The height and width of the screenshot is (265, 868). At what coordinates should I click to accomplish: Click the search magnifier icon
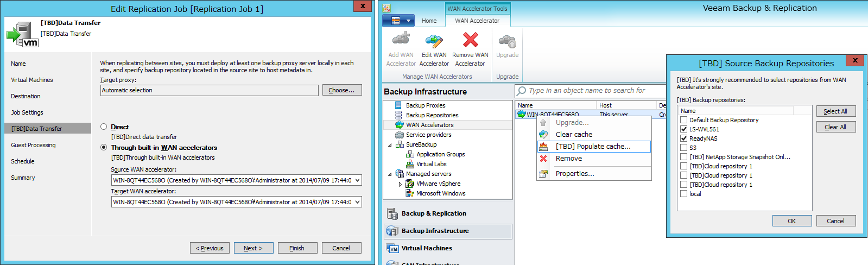pyautogui.click(x=522, y=91)
